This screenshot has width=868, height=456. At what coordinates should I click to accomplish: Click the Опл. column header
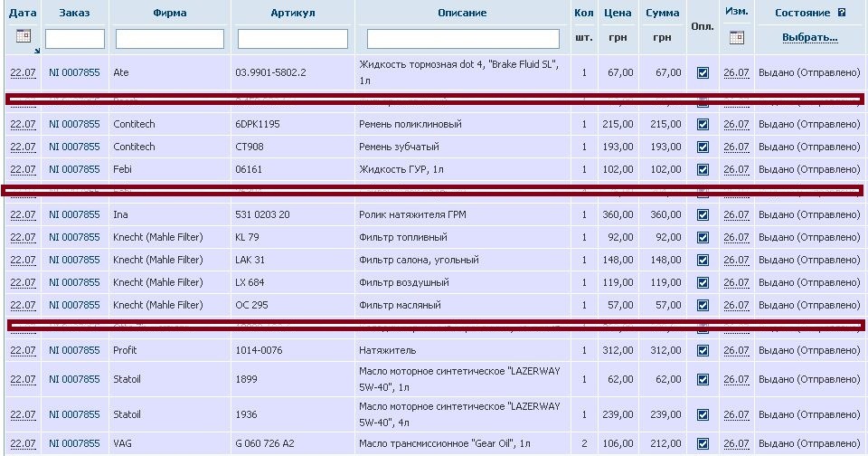(703, 26)
